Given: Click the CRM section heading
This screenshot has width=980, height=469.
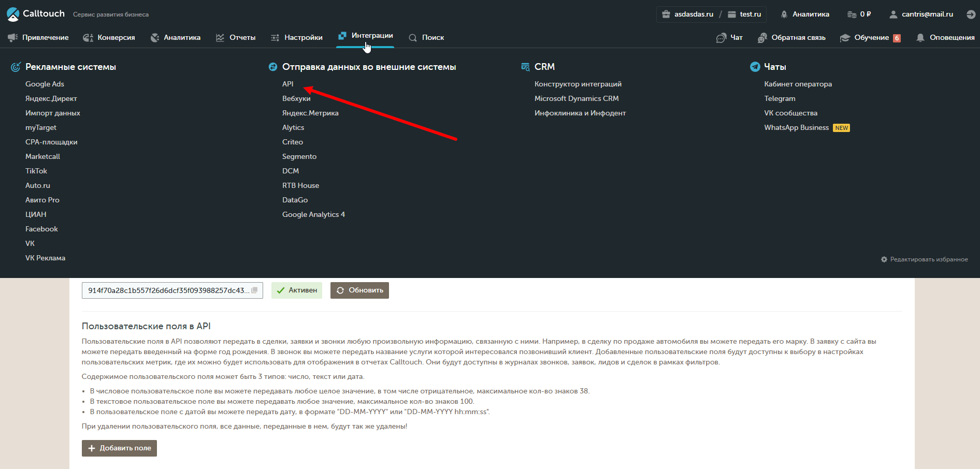Looking at the screenshot, I should pyautogui.click(x=544, y=67).
